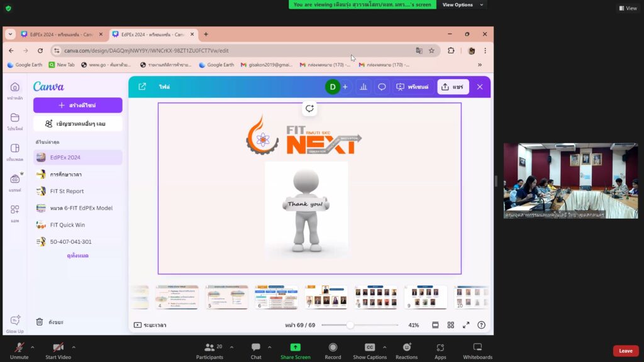Open the File menu in Canva
Screen dimensions: 644x362
(x=164, y=87)
